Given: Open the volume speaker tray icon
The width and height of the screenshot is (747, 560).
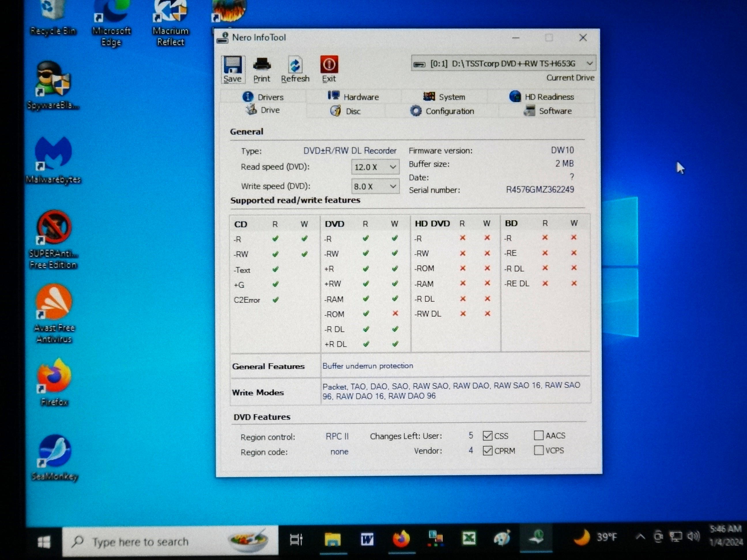Looking at the screenshot, I should (694, 536).
